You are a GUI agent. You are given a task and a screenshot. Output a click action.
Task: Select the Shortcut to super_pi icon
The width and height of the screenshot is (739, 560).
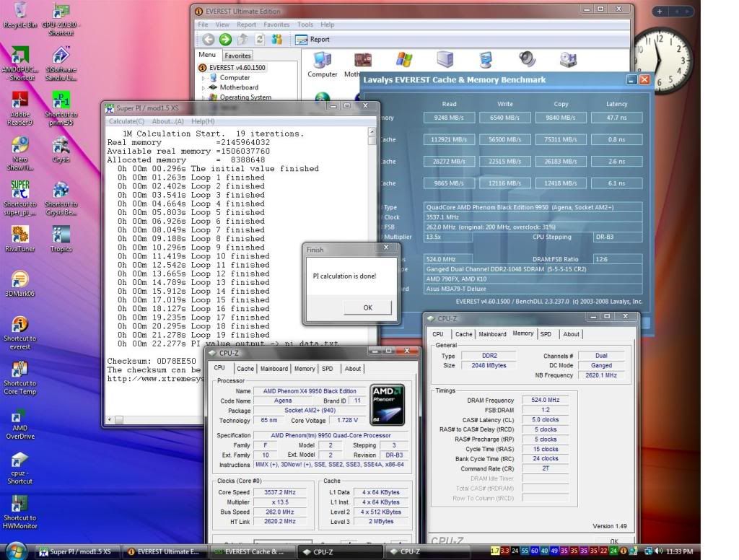pyautogui.click(x=19, y=198)
